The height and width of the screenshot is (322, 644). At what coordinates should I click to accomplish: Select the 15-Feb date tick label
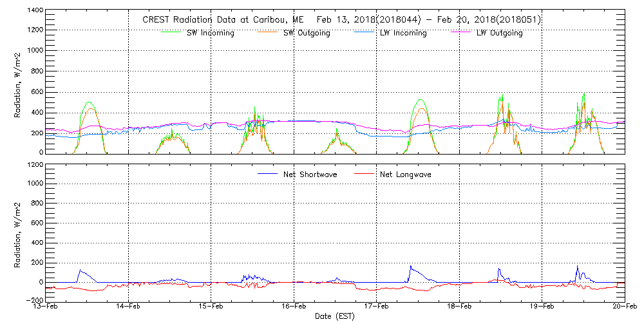[x=211, y=307]
